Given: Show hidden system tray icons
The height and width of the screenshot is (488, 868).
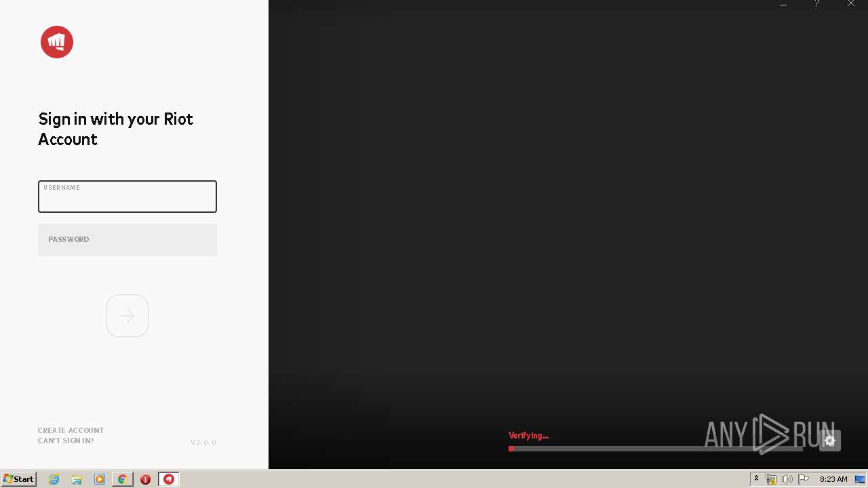Looking at the screenshot, I should coord(757,479).
